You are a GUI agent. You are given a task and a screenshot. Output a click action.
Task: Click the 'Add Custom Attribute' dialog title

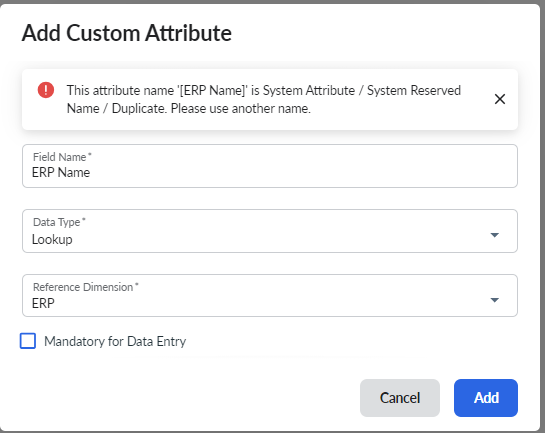point(127,33)
